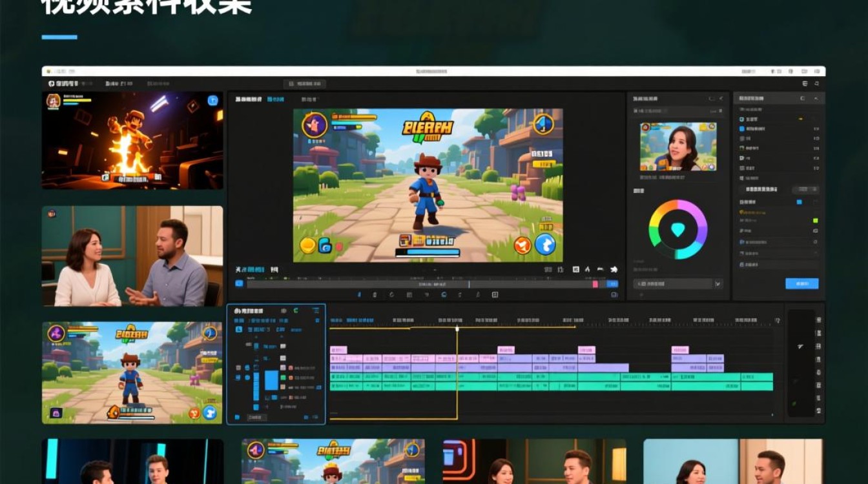
Task: Click the blue button at scrub bar's left end
Action: pyautogui.click(x=240, y=283)
